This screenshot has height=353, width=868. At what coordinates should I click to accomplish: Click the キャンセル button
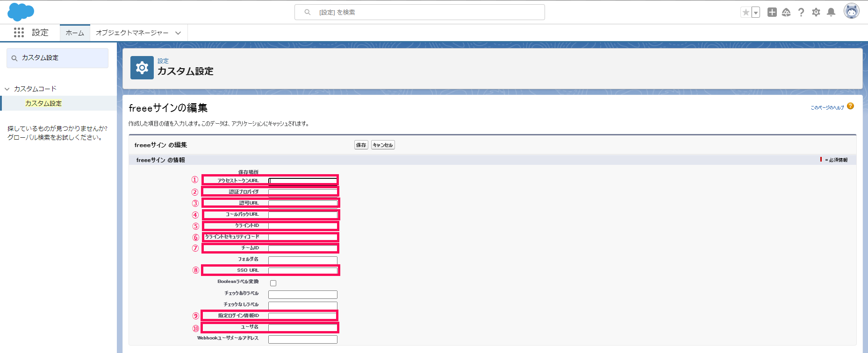[x=383, y=145]
